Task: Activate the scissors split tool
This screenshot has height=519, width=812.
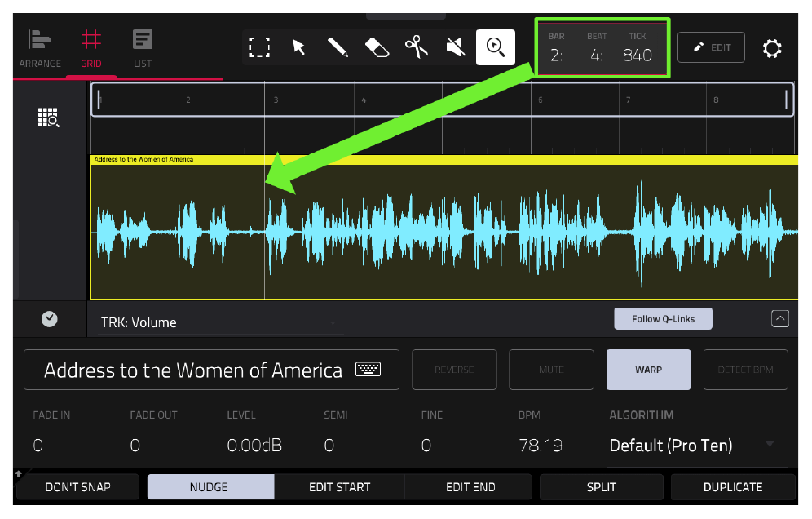Action: (417, 47)
